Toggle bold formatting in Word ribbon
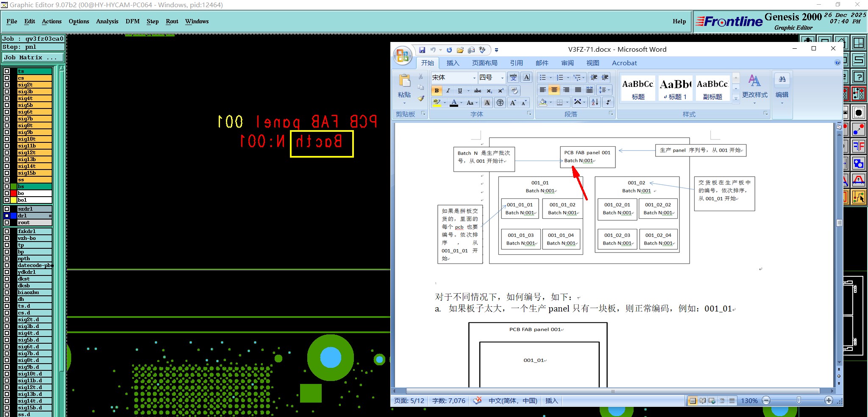The height and width of the screenshot is (417, 868). tap(436, 91)
